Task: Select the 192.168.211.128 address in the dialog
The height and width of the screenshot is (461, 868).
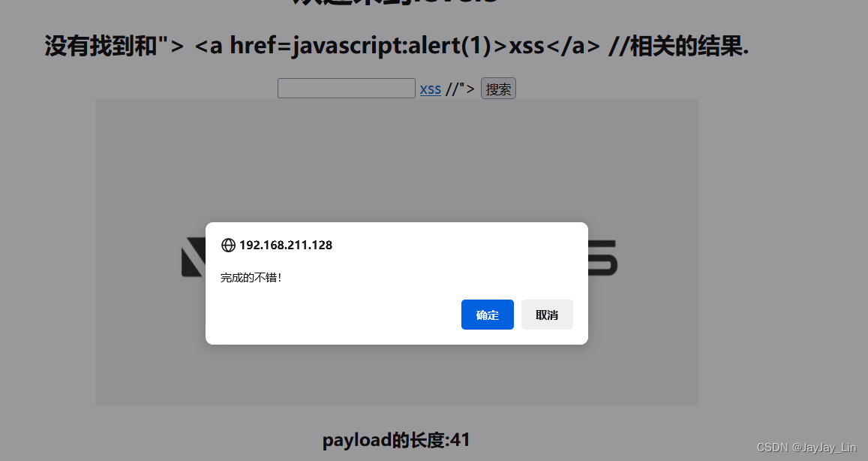Action: pos(286,245)
